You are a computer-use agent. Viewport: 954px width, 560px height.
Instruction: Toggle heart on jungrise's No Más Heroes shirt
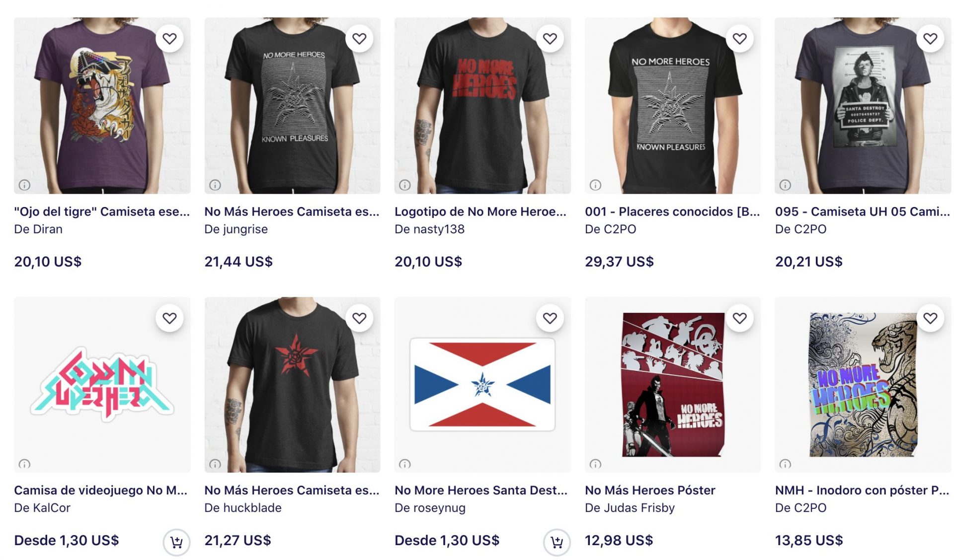(x=359, y=38)
